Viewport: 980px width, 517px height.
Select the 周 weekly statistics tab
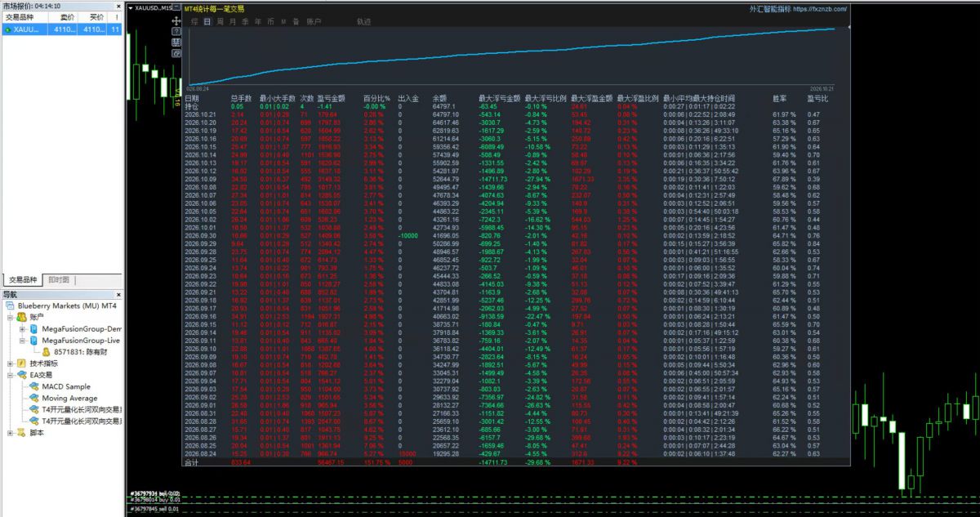click(x=220, y=21)
